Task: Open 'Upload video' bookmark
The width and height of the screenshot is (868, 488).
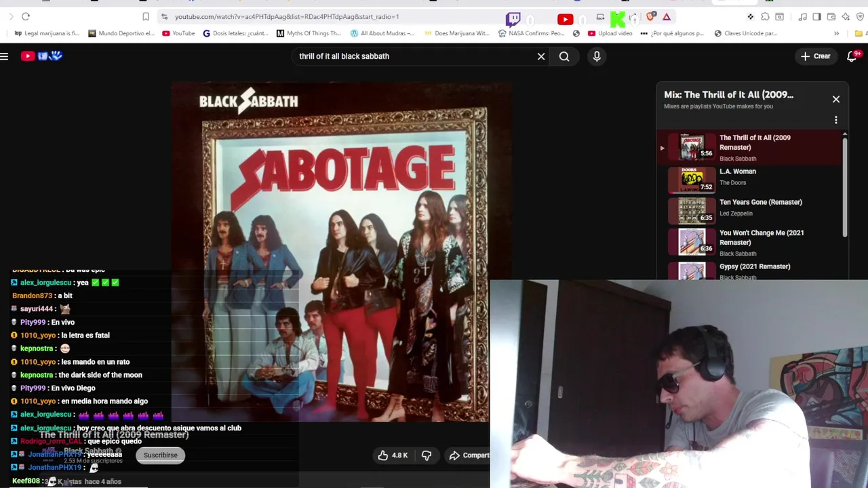Action: click(x=610, y=33)
